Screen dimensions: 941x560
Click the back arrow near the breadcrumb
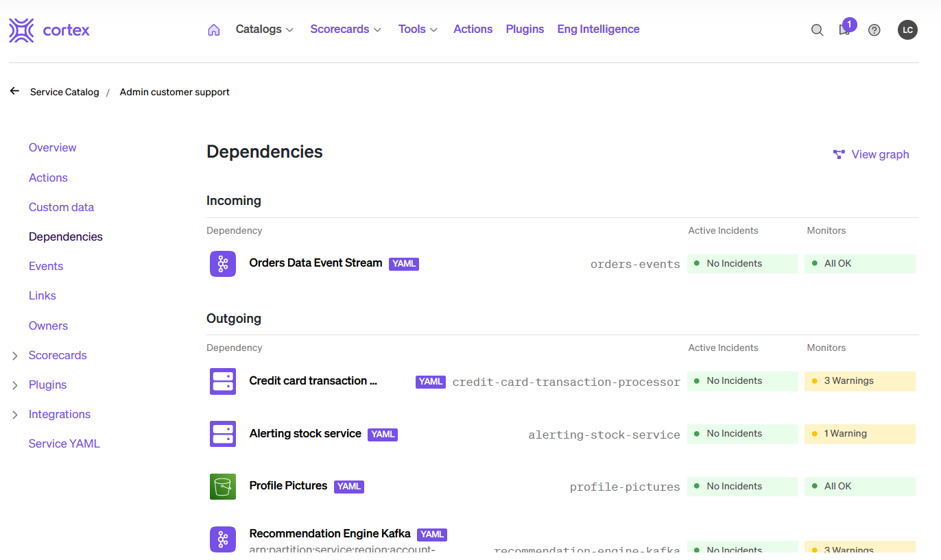coord(14,90)
